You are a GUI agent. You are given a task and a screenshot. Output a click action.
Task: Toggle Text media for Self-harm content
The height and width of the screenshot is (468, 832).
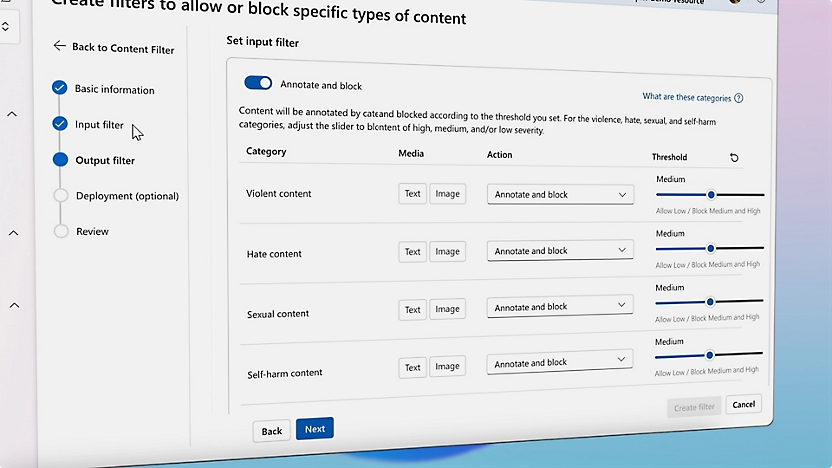point(412,367)
